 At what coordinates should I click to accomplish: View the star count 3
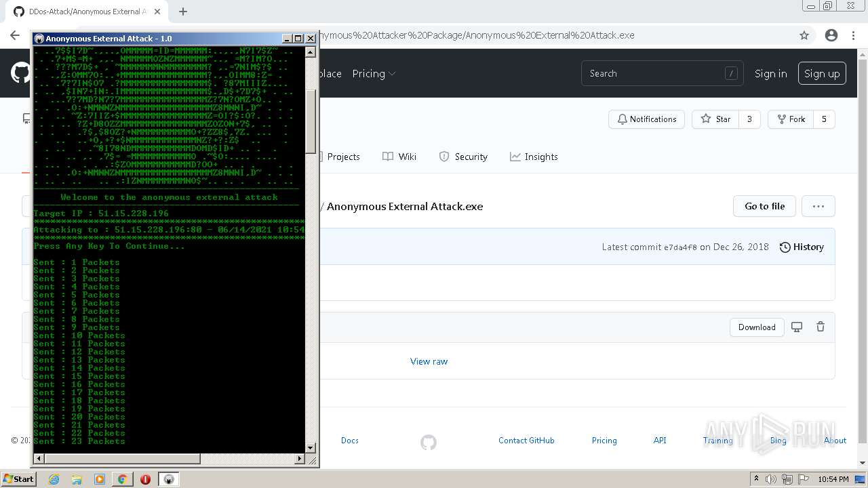(x=749, y=119)
